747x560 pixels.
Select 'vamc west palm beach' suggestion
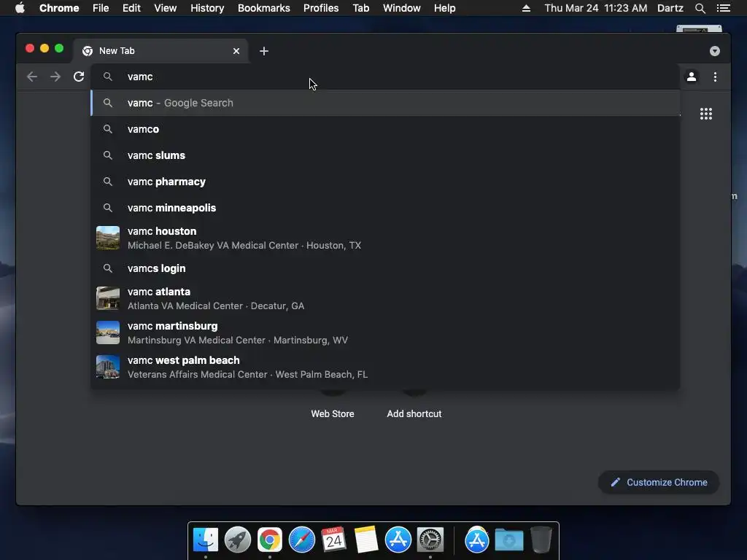(x=385, y=367)
